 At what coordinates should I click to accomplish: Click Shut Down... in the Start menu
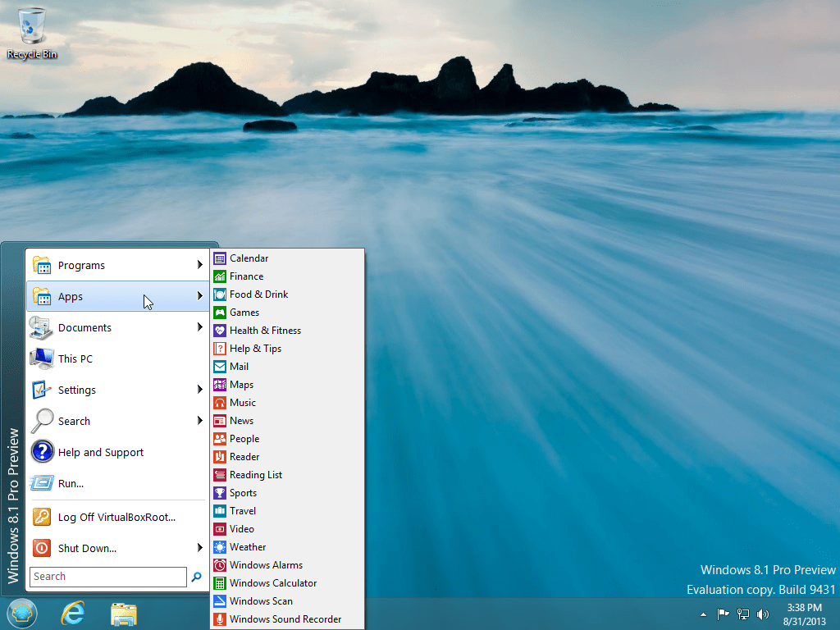(x=117, y=548)
